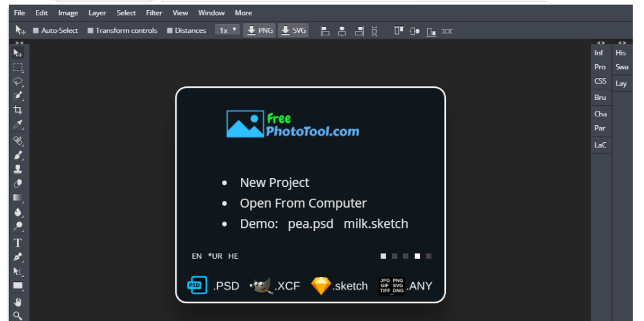Image resolution: width=644 pixels, height=321 pixels.
Task: Select the Zoom magnifier tool
Action: point(18,316)
